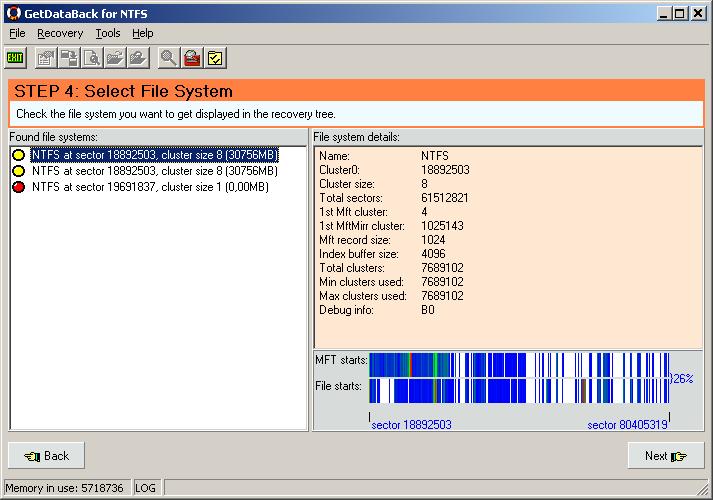Click the Total sectors value 61512821
This screenshot has width=713, height=500.
445,198
